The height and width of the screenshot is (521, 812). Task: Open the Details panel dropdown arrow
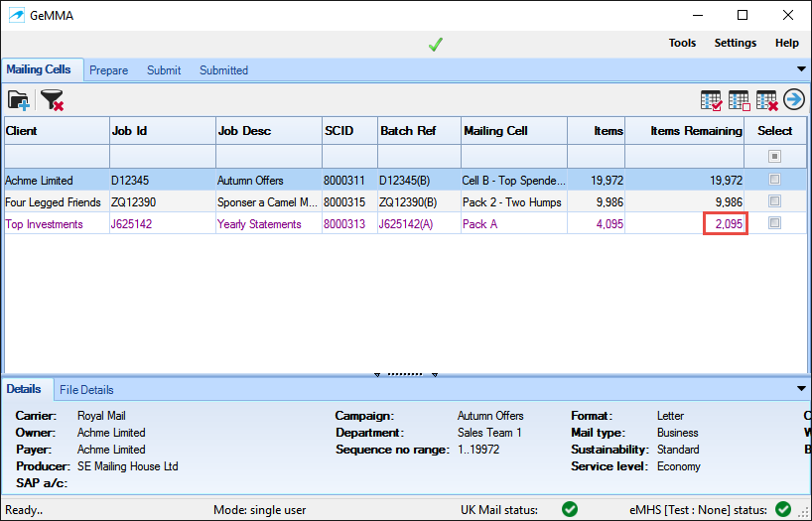pos(801,388)
